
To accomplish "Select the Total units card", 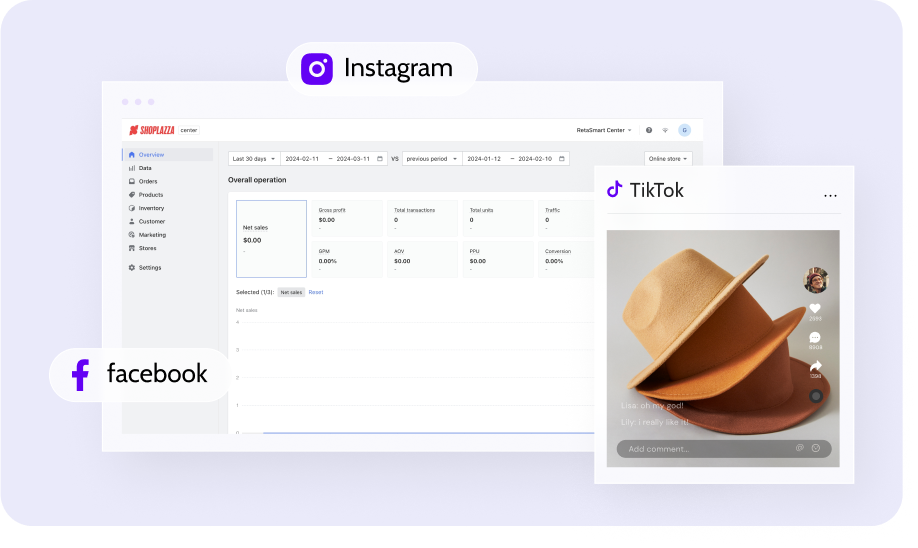I will [498, 218].
